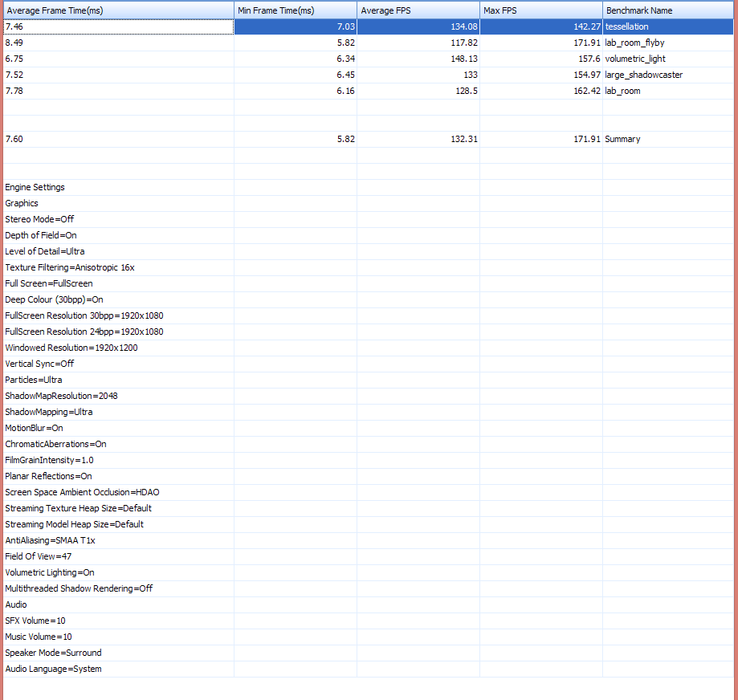
Task: Select the Stereo Mode=Off setting row
Action: coord(39,219)
